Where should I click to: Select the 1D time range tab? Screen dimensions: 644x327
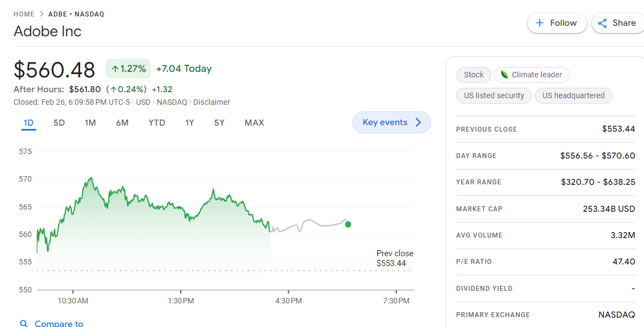[29, 123]
